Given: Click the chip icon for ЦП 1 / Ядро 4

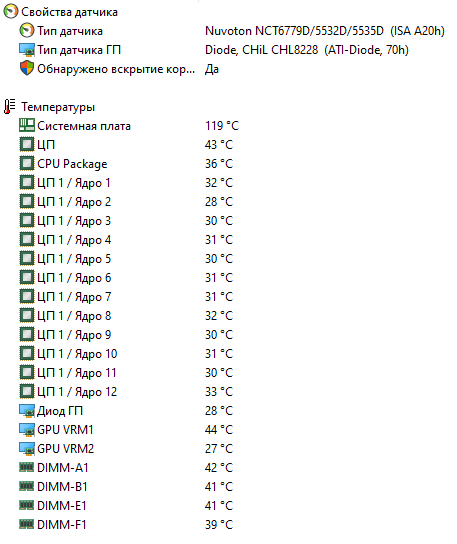Looking at the screenshot, I should click(x=27, y=239).
